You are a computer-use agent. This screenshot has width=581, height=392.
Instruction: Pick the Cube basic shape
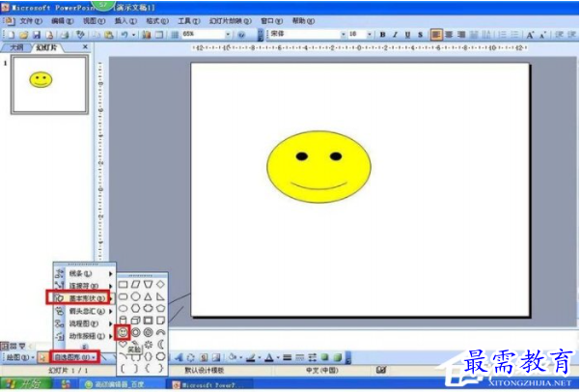(x=136, y=321)
